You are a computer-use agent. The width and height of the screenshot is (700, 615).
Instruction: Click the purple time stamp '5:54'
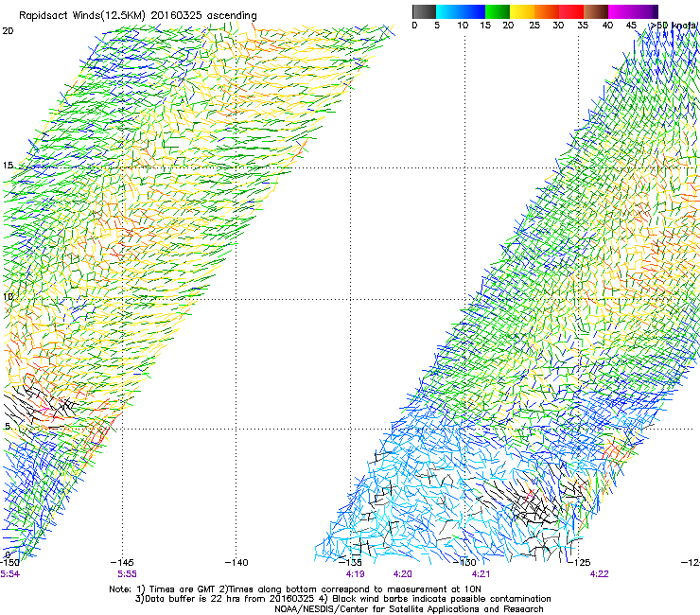pos(9,574)
